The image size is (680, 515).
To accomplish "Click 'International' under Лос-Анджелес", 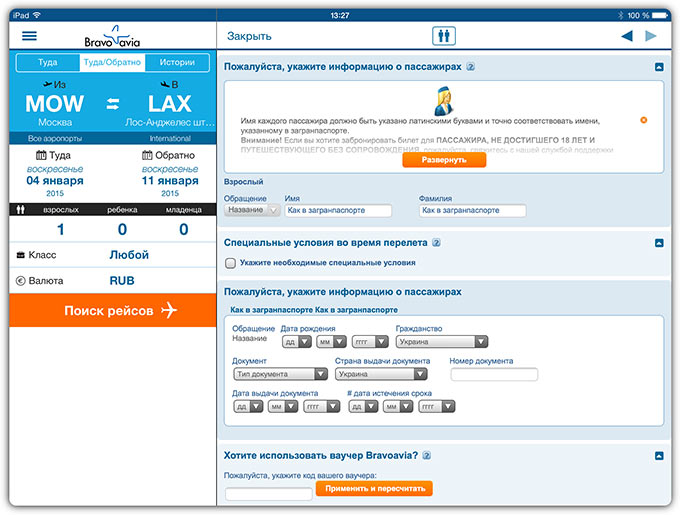I will click(170, 139).
